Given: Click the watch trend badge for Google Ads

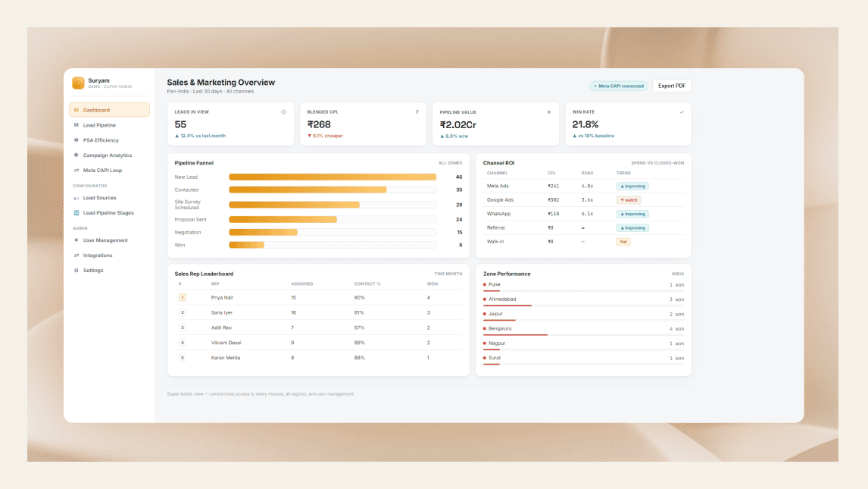Looking at the screenshot, I should pos(629,200).
